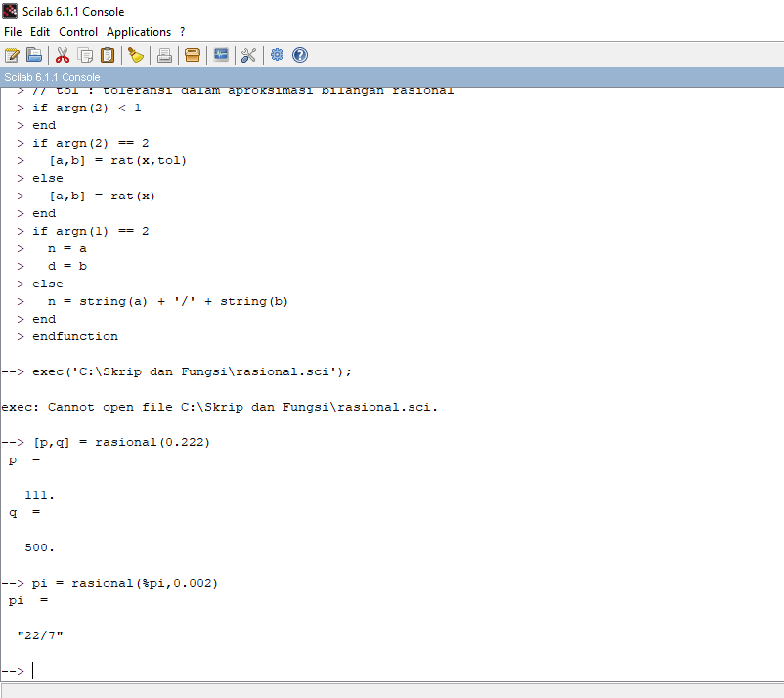Click the 'exec: Cannot open file' error message

[x=220, y=407]
